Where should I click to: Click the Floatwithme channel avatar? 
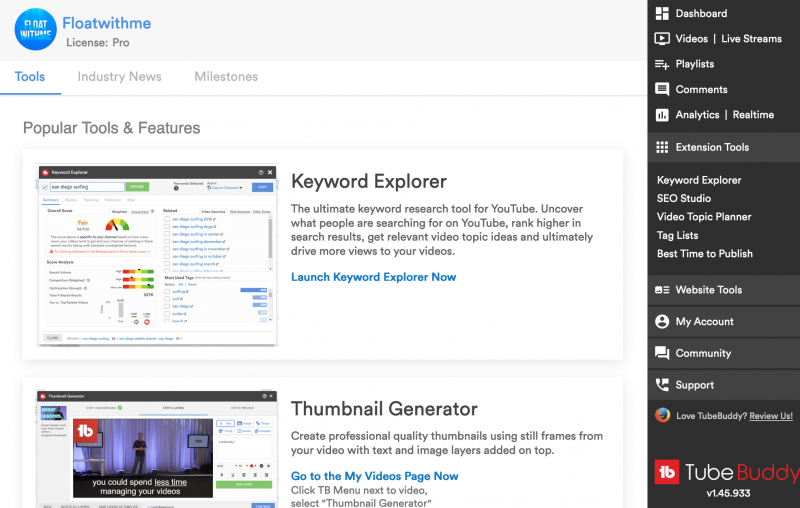coord(35,29)
